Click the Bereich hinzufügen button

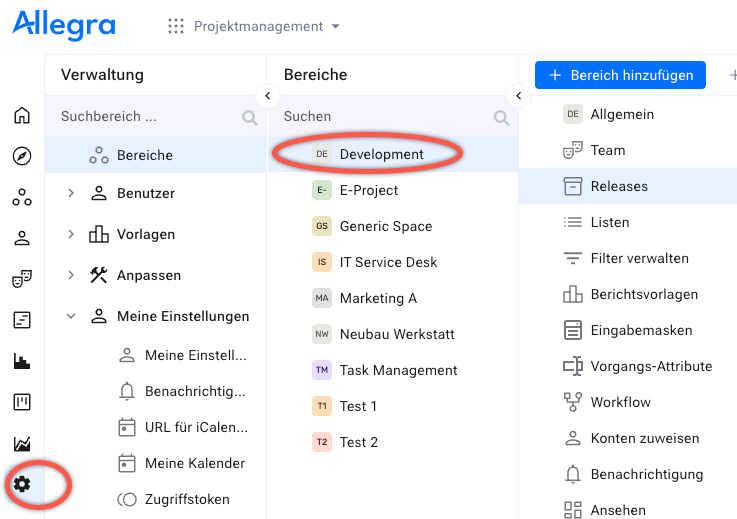620,75
